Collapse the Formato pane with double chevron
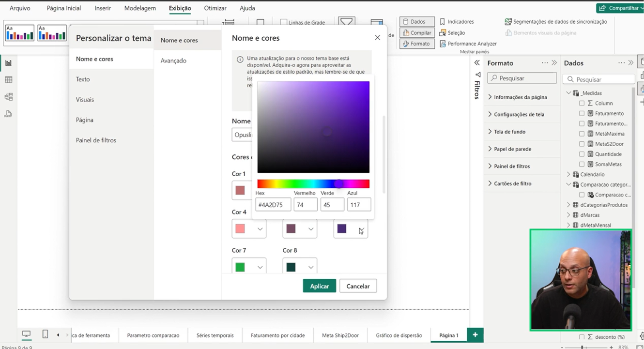 [x=554, y=63]
